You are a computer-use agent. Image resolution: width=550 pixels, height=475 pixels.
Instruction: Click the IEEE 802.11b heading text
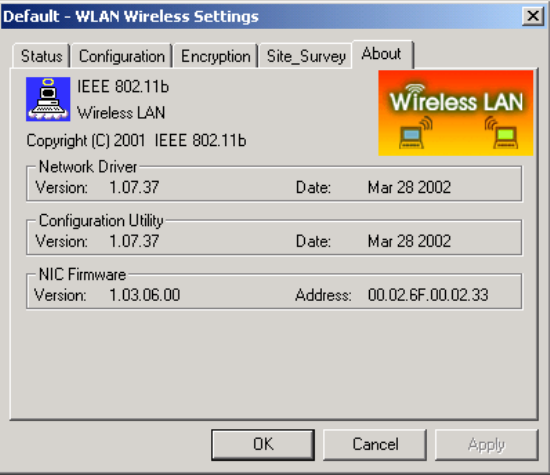click(x=123, y=87)
